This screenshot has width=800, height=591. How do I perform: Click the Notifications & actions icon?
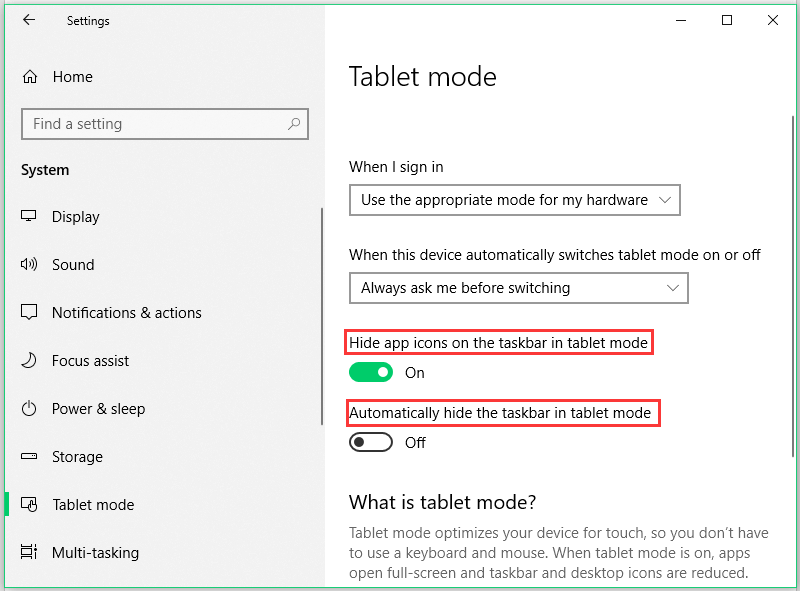(29, 312)
